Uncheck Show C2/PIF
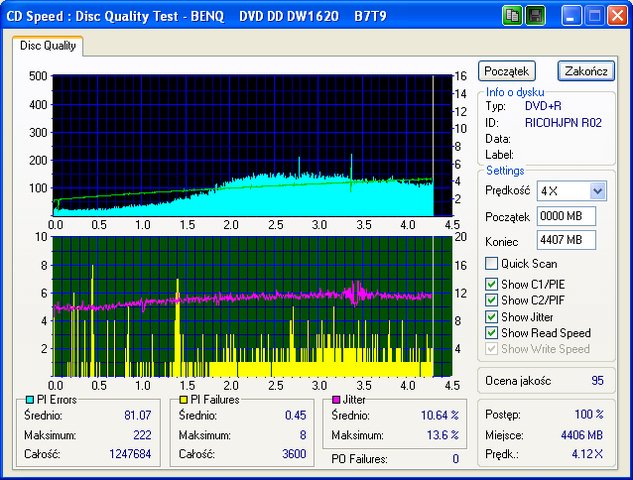This screenshot has height=480, width=633. click(x=491, y=300)
